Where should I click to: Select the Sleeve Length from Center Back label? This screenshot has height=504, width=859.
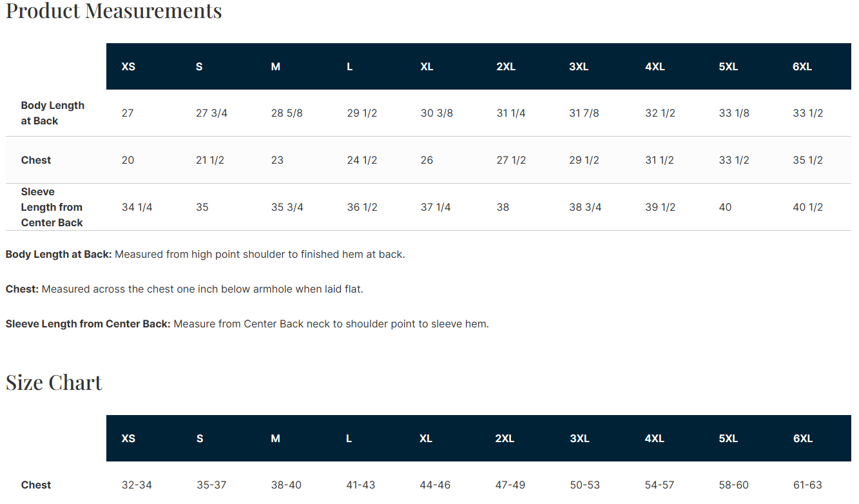tap(52, 207)
